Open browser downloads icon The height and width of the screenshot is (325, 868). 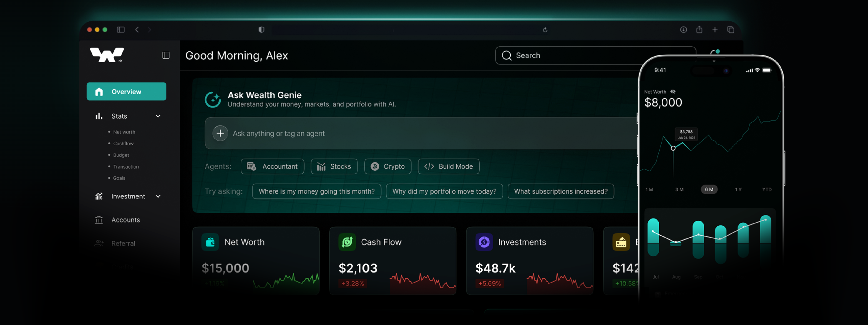[x=683, y=30]
